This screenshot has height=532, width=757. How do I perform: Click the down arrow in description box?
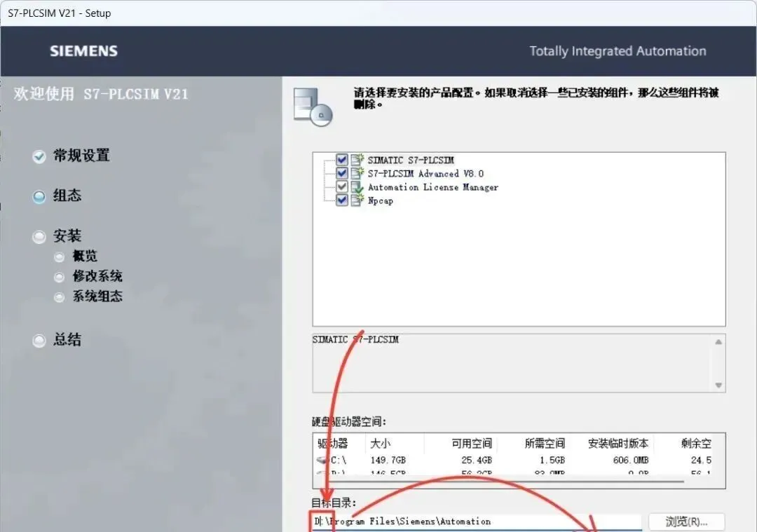(x=718, y=385)
